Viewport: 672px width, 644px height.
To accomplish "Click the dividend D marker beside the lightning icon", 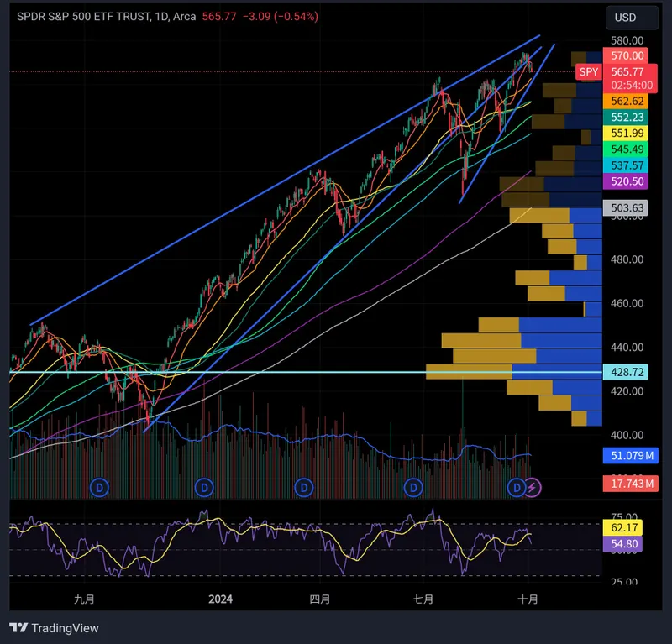I will tap(517, 488).
